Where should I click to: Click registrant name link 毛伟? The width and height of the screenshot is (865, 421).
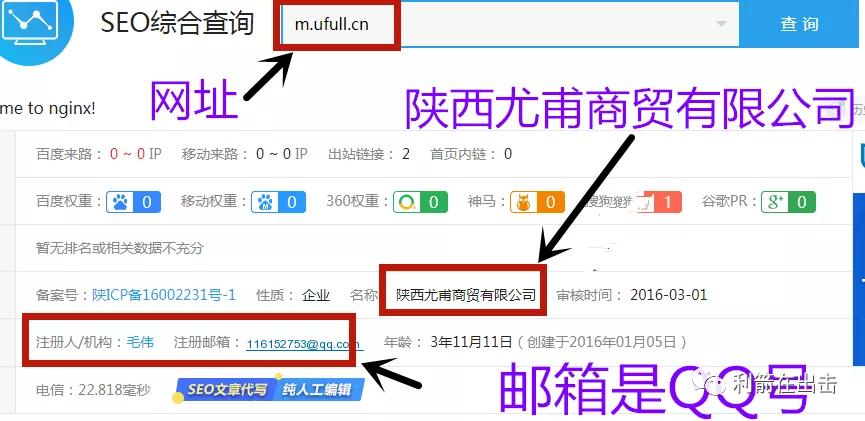point(140,342)
